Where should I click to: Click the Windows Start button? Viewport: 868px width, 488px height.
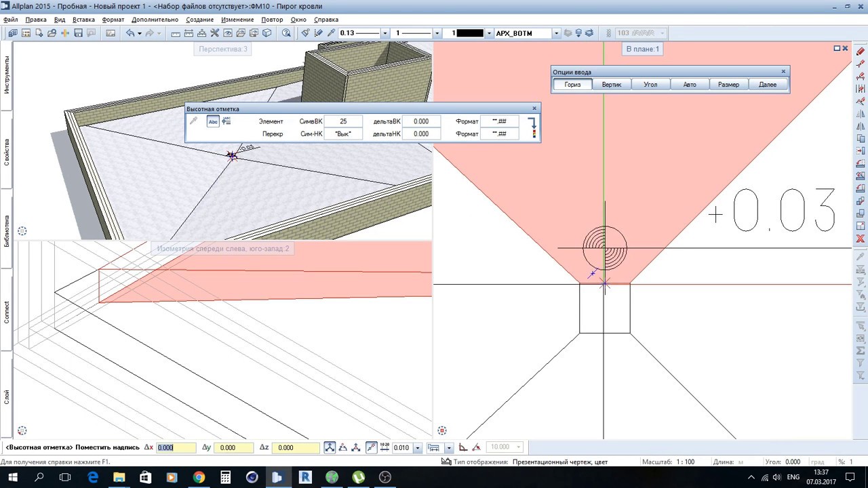click(x=12, y=478)
